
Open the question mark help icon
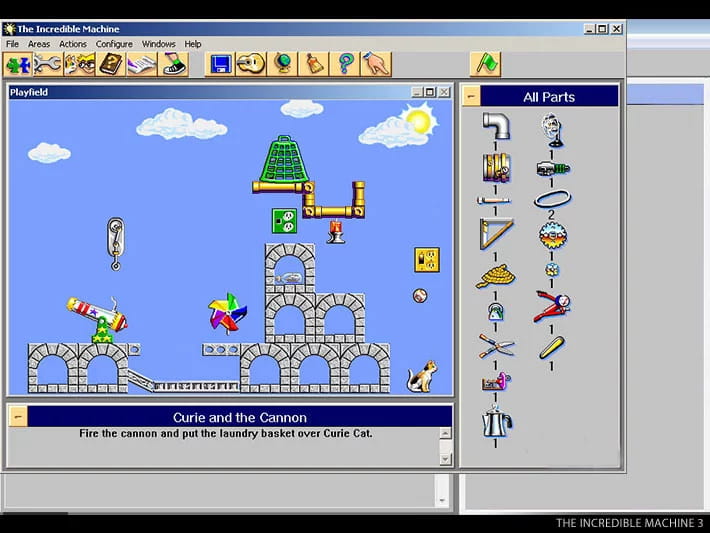[x=345, y=64]
